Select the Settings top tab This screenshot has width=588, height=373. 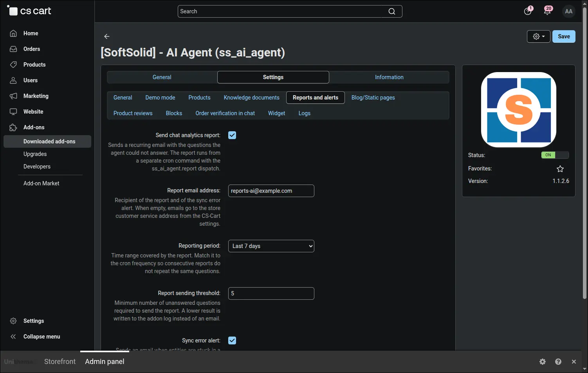click(273, 77)
